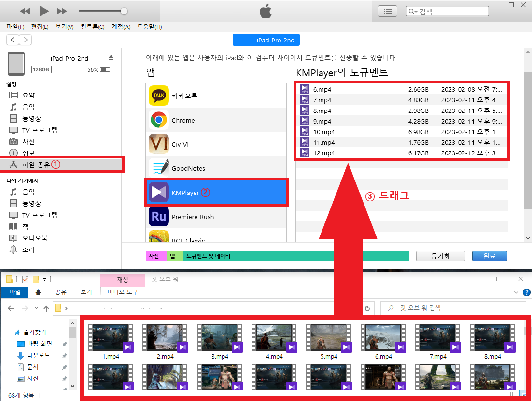Open the 보기(V) menu

65,27
